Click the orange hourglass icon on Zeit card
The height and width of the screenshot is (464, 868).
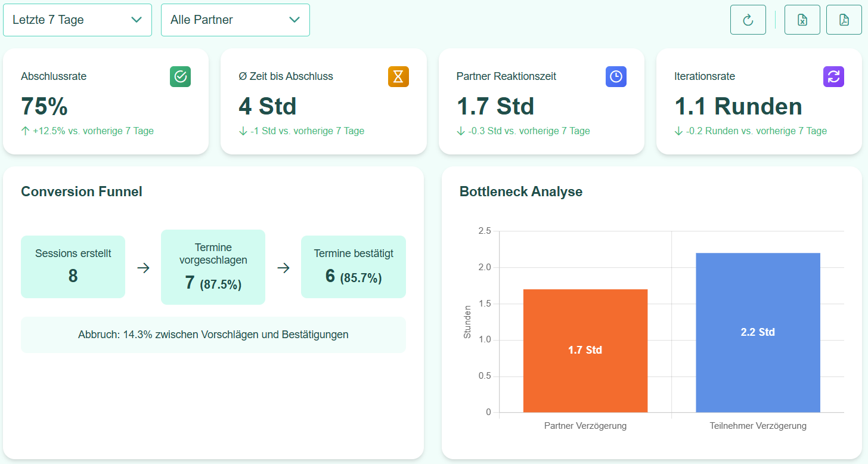point(398,76)
